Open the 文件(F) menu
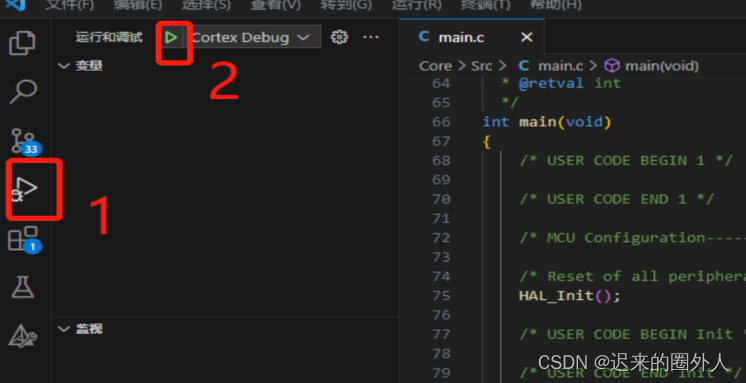This screenshot has height=383, width=746. pyautogui.click(x=69, y=5)
